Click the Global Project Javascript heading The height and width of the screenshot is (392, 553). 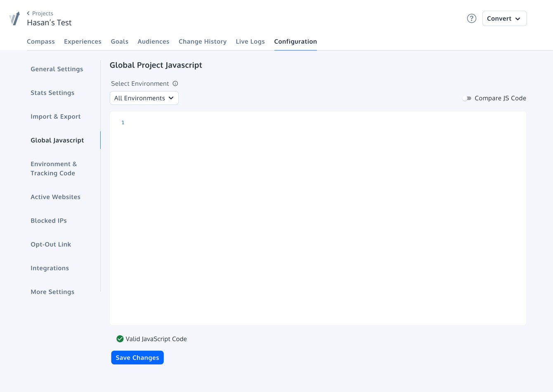(156, 65)
